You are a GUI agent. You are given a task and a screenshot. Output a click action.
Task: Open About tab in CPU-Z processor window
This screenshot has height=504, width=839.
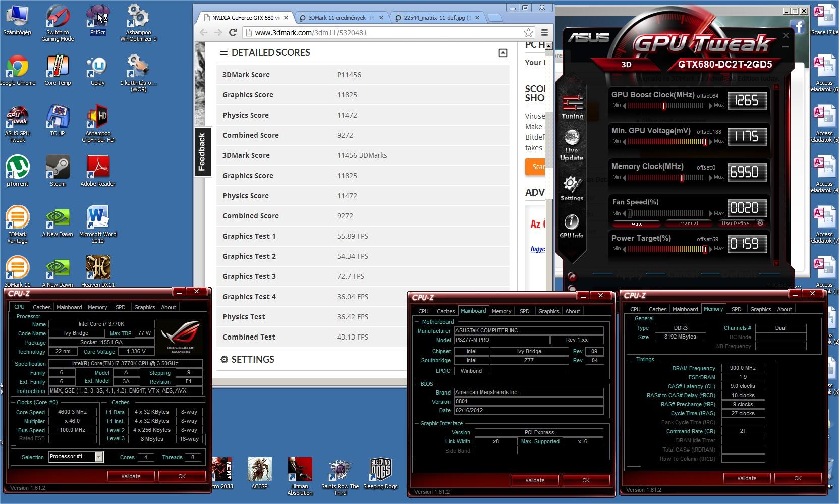coord(169,307)
